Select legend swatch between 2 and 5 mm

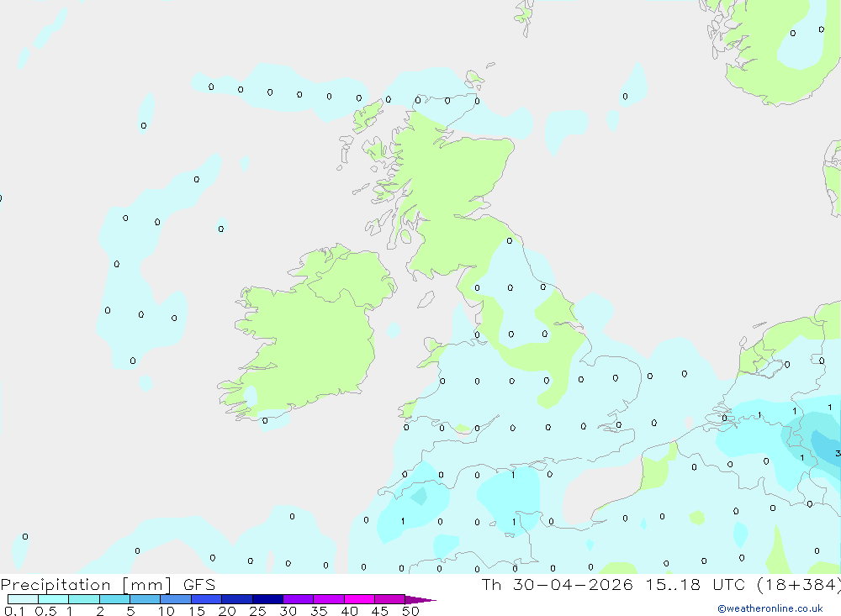114,599
